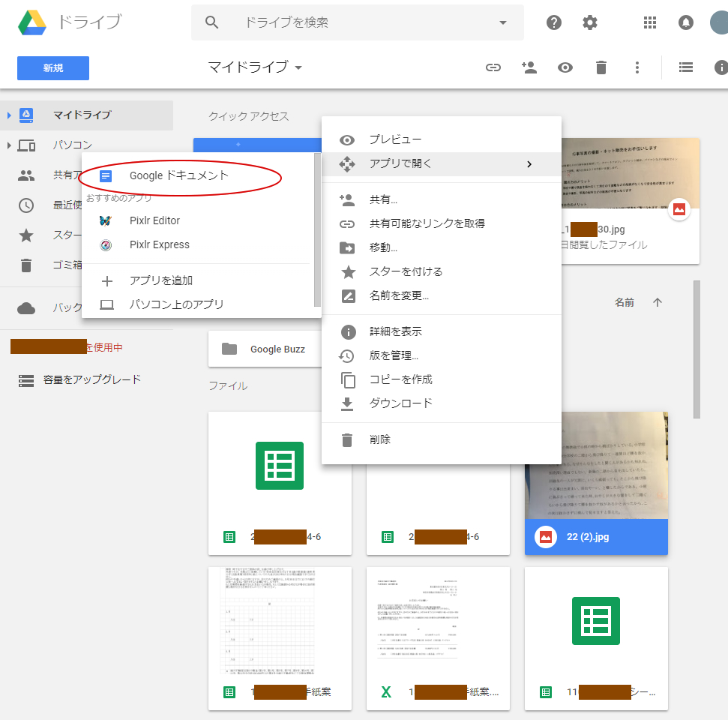Select パソコン in the sidebar
The width and height of the screenshot is (728, 720).
coord(72,145)
